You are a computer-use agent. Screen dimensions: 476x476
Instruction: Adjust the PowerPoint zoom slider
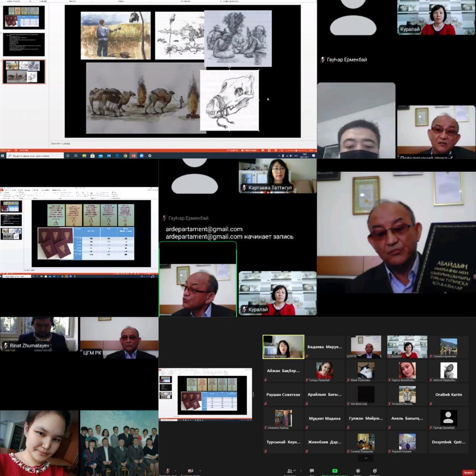coord(297,151)
